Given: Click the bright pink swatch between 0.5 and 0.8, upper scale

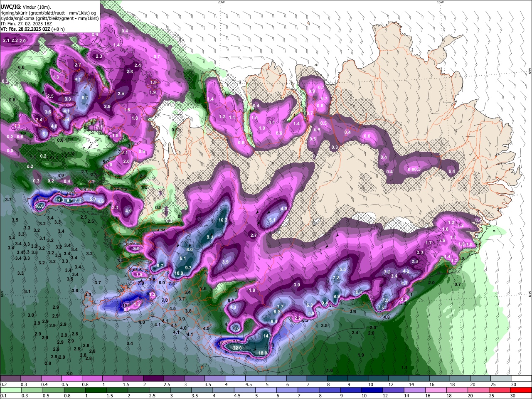Looking at the screenshot, I should pos(71,379).
